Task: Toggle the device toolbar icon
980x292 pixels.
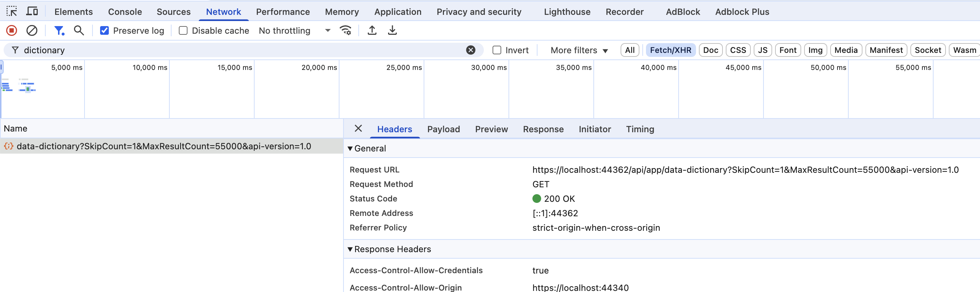Action: click(x=32, y=11)
